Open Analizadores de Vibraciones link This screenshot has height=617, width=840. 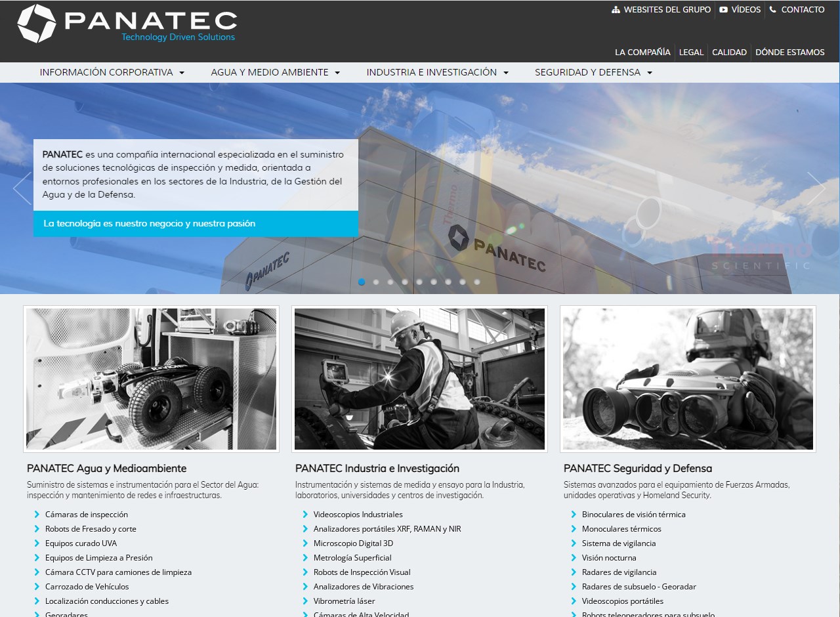364,587
